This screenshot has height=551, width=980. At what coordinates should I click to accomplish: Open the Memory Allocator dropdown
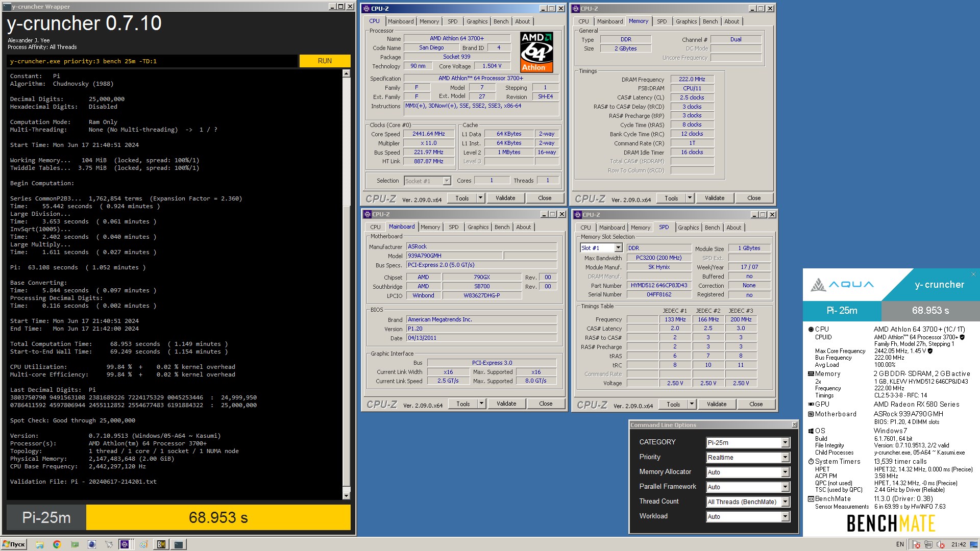click(785, 472)
